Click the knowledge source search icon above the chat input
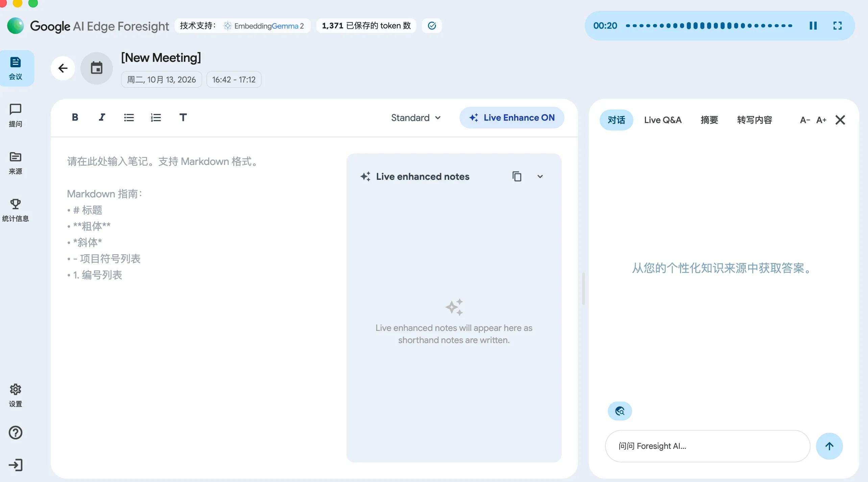868x482 pixels. point(620,411)
